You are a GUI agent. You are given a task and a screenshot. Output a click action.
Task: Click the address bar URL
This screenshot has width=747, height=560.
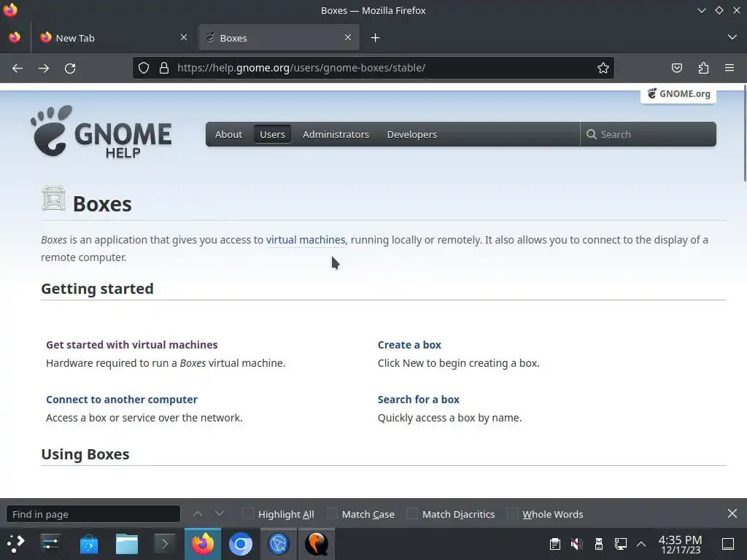pyautogui.click(x=301, y=68)
